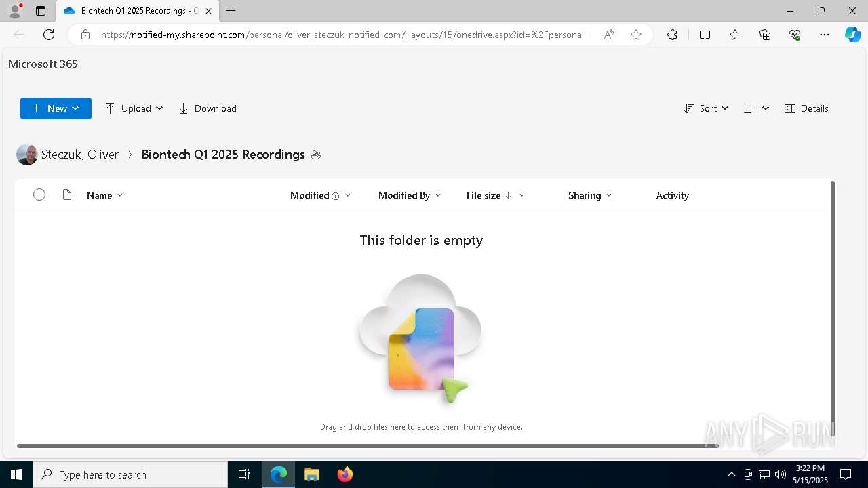Click the Download button
The height and width of the screenshot is (488, 868).
click(x=208, y=108)
